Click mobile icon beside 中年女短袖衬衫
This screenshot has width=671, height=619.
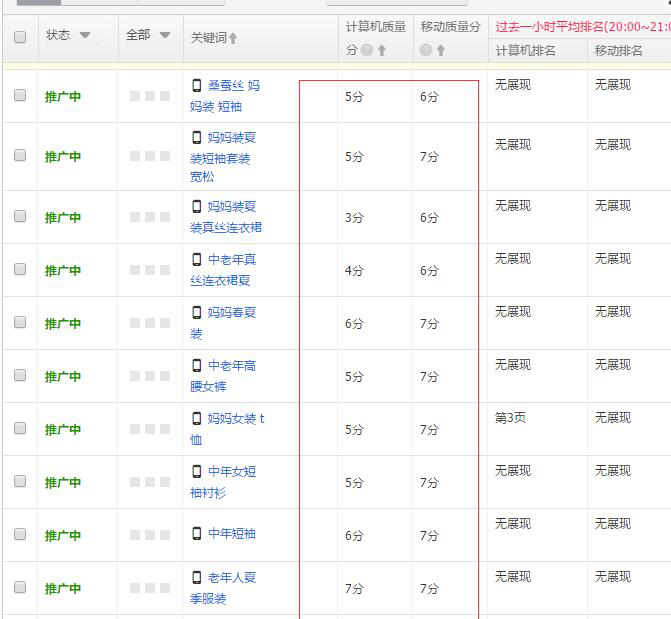[196, 471]
